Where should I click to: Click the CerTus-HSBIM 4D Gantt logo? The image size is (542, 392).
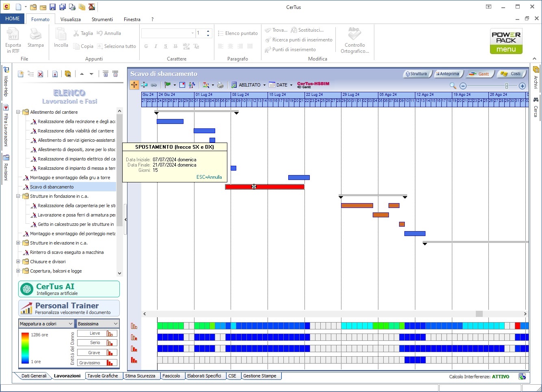coord(313,85)
